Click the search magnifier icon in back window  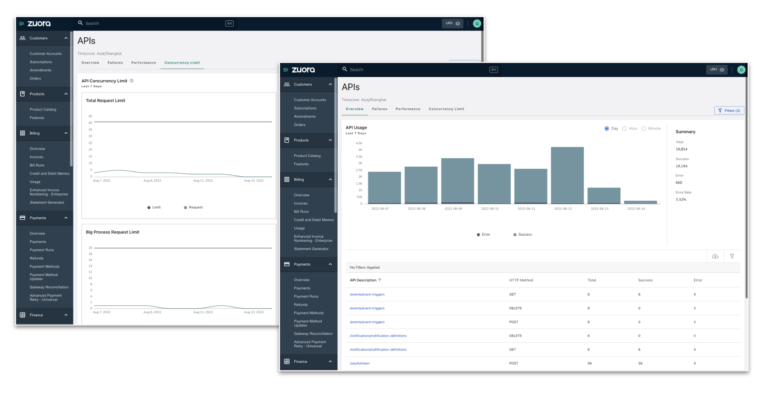pyautogui.click(x=81, y=22)
